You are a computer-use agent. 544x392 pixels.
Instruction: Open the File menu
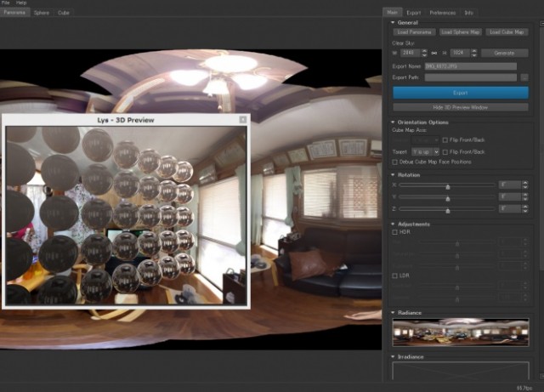pyautogui.click(x=7, y=3)
